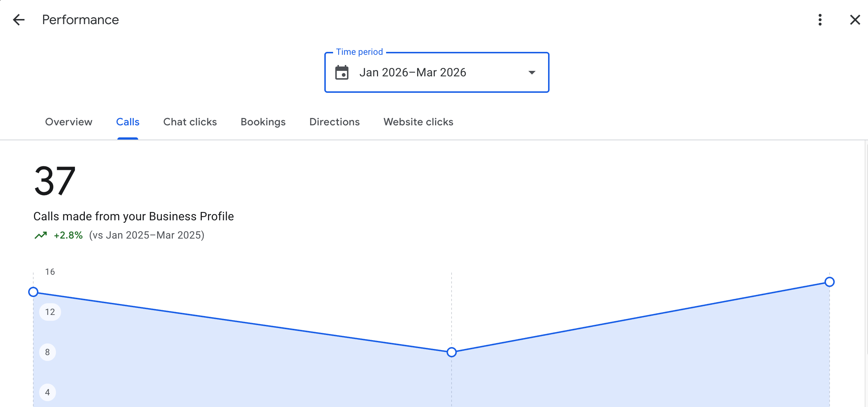Screen dimensions: 868x407
Task: Expand the Time period dropdown arrow
Action: point(532,72)
